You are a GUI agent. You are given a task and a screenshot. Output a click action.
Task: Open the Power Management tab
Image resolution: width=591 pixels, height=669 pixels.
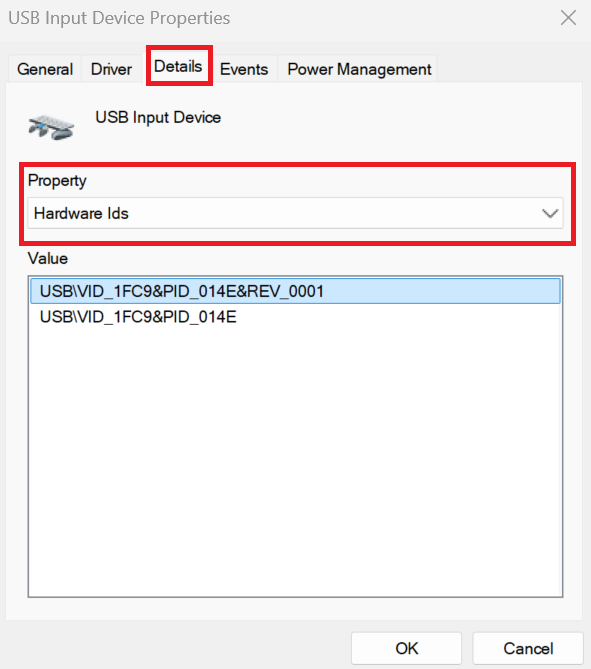point(359,69)
